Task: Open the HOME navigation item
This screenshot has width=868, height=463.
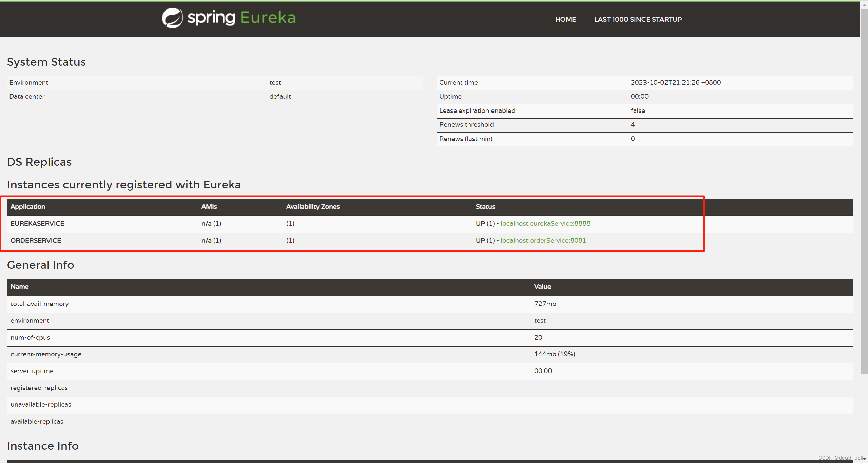Action: [x=565, y=19]
